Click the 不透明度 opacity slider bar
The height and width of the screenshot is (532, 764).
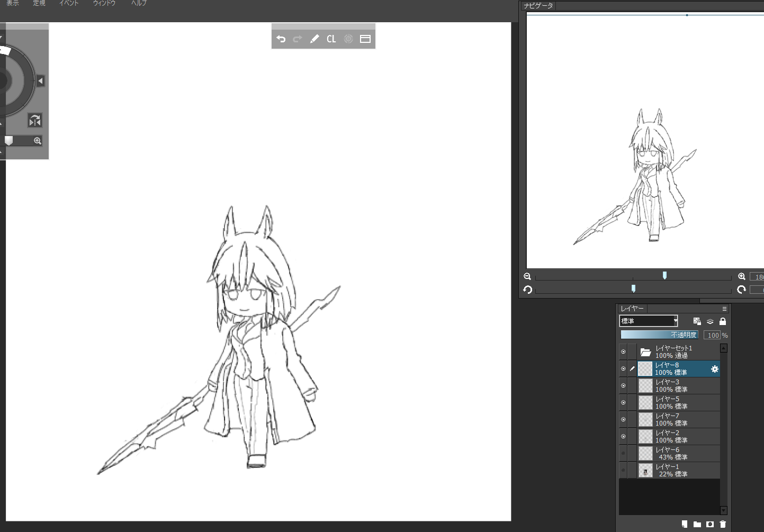[x=659, y=335]
